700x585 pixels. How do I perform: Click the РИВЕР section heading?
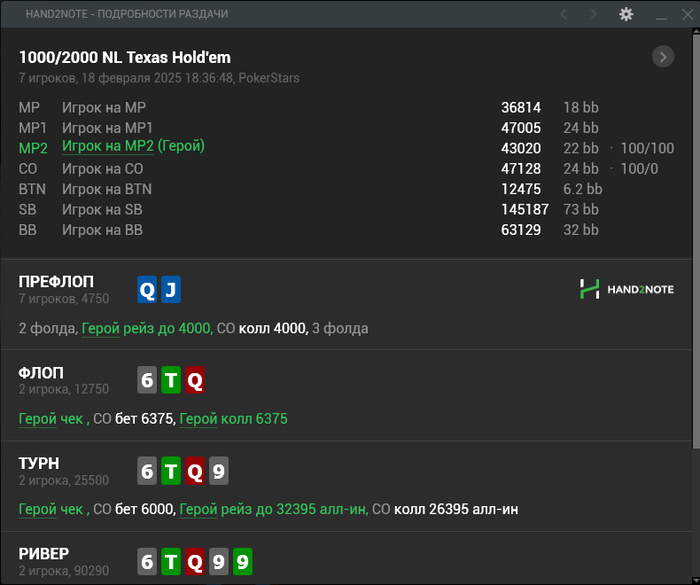point(44,554)
